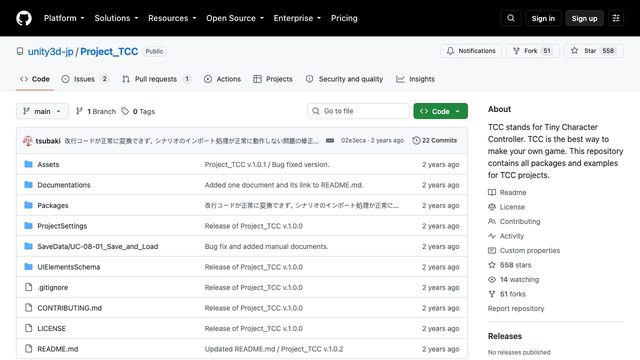640x360 pixels.
Task: Click the pulse icon beside Activity
Action: coord(492,236)
